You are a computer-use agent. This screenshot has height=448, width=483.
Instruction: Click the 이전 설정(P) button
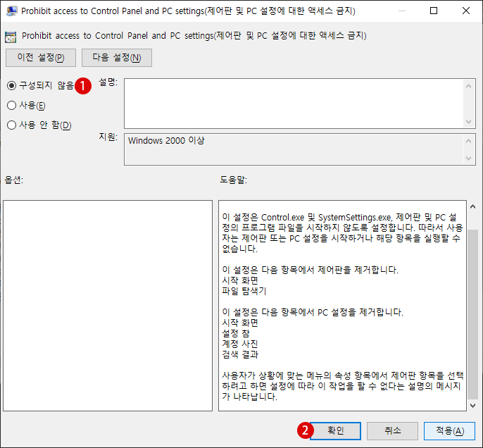pyautogui.click(x=41, y=58)
